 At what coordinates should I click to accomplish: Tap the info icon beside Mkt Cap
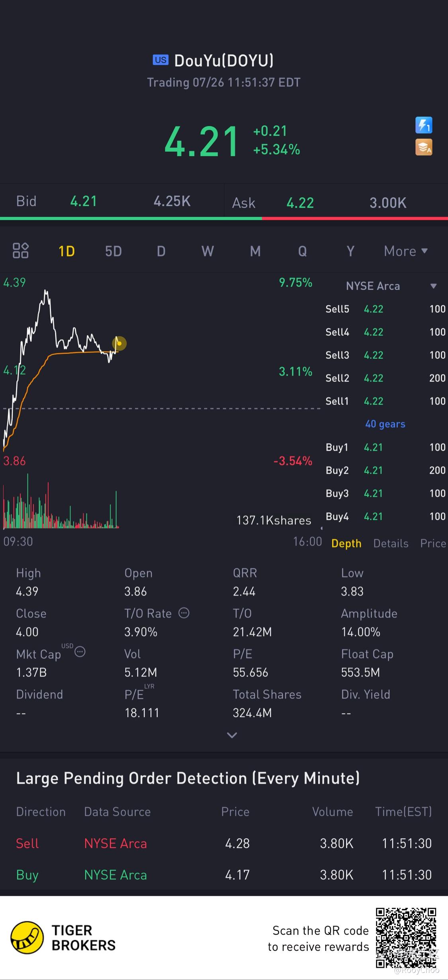point(80,652)
